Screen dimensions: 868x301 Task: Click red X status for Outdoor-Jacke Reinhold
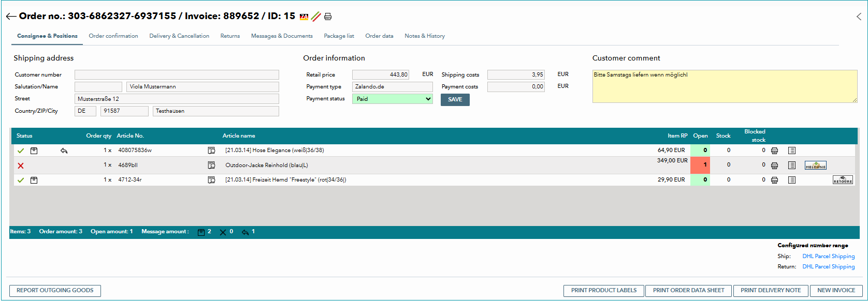click(21, 165)
